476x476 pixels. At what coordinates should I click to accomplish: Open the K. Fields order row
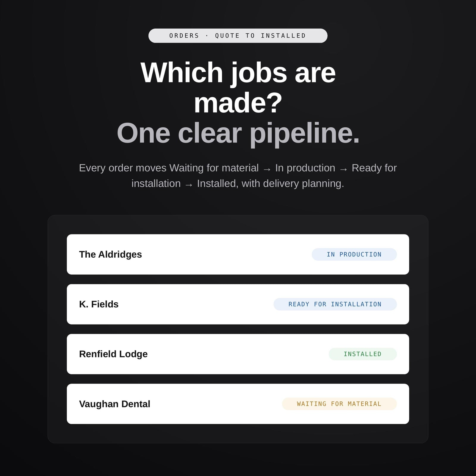238,304
